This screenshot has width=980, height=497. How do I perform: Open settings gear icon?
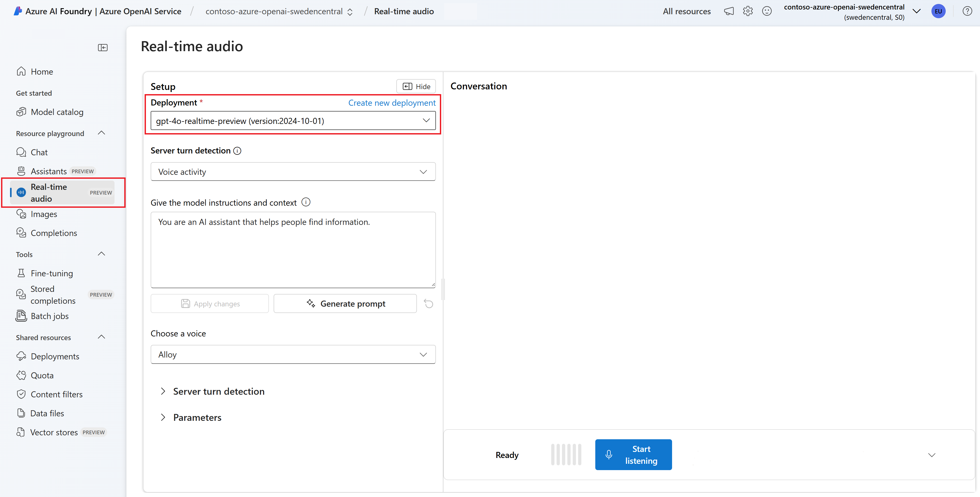click(748, 11)
